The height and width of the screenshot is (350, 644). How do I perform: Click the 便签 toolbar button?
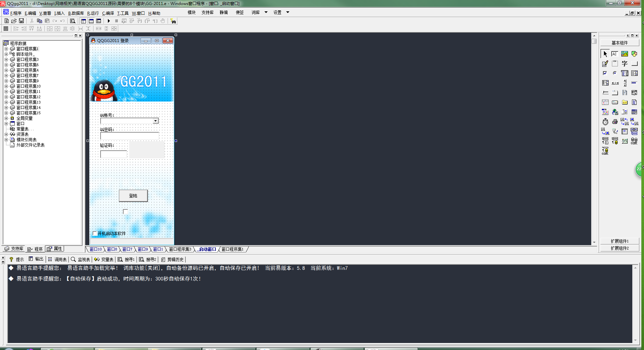240,12
